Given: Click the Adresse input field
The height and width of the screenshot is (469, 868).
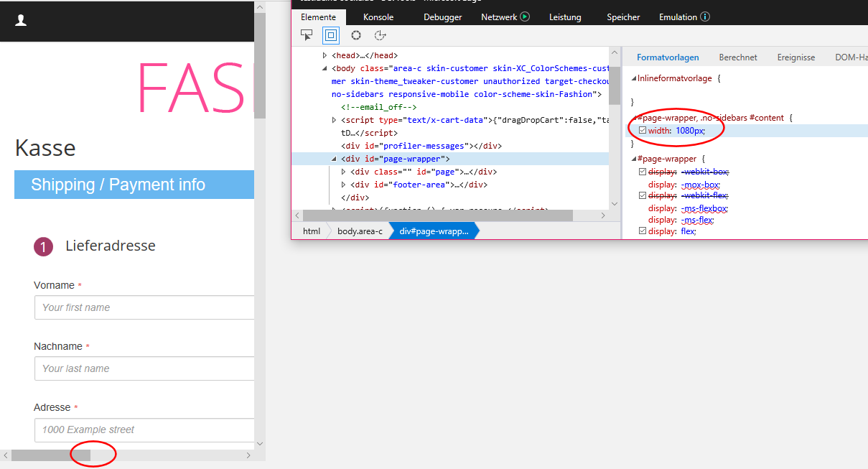Looking at the screenshot, I should [144, 429].
